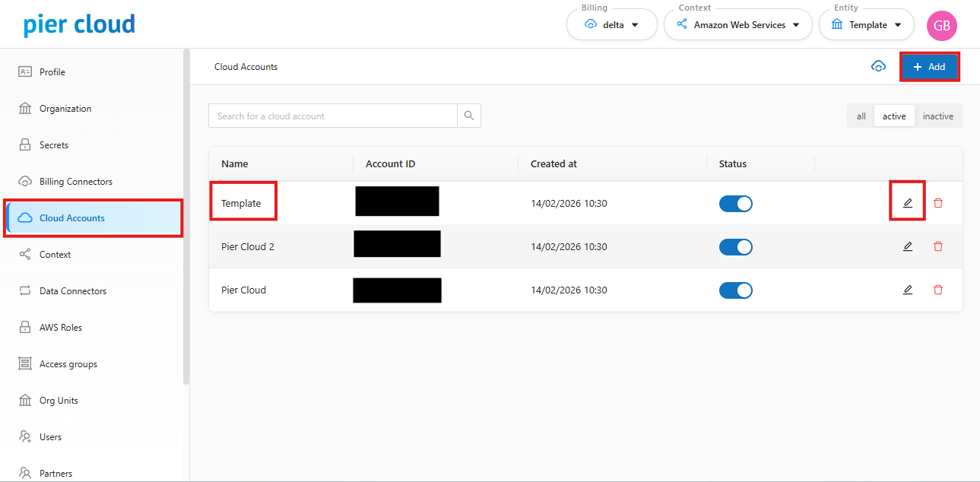980x482 pixels.
Task: Open the Billing delta dropdown
Action: pyautogui.click(x=611, y=25)
